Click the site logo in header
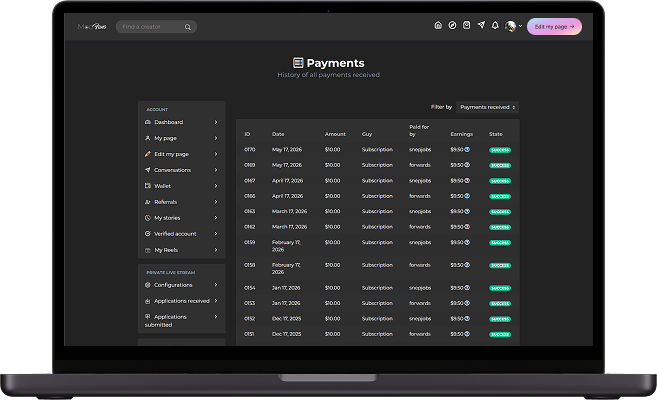This screenshot has height=401, width=657. [x=92, y=26]
